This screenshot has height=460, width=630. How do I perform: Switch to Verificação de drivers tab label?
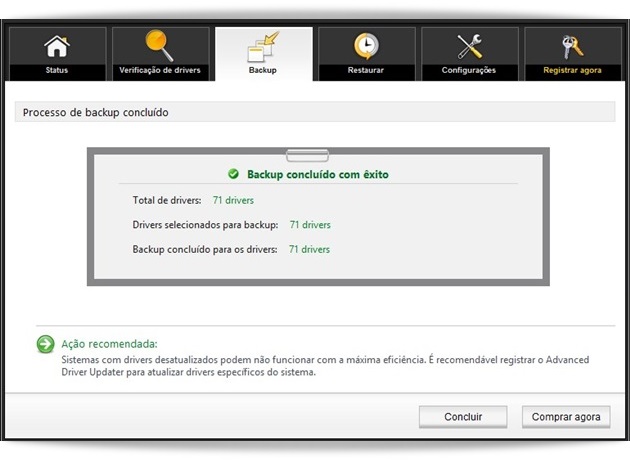tap(160, 70)
